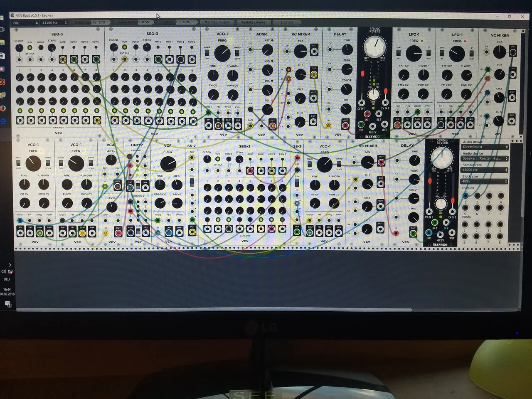This screenshot has width=532, height=399.
Task: Click RESET button on second top-row SEQ-3
Action: click(135, 47)
